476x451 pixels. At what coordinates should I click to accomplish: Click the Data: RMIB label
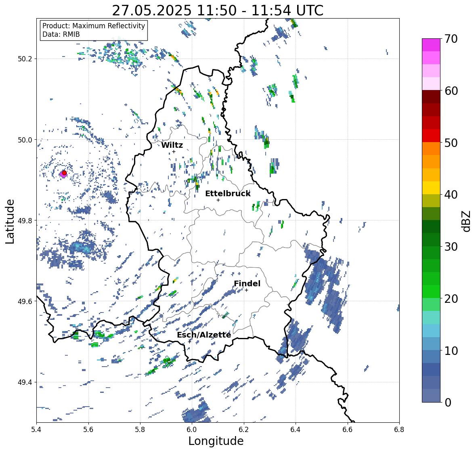(61, 34)
